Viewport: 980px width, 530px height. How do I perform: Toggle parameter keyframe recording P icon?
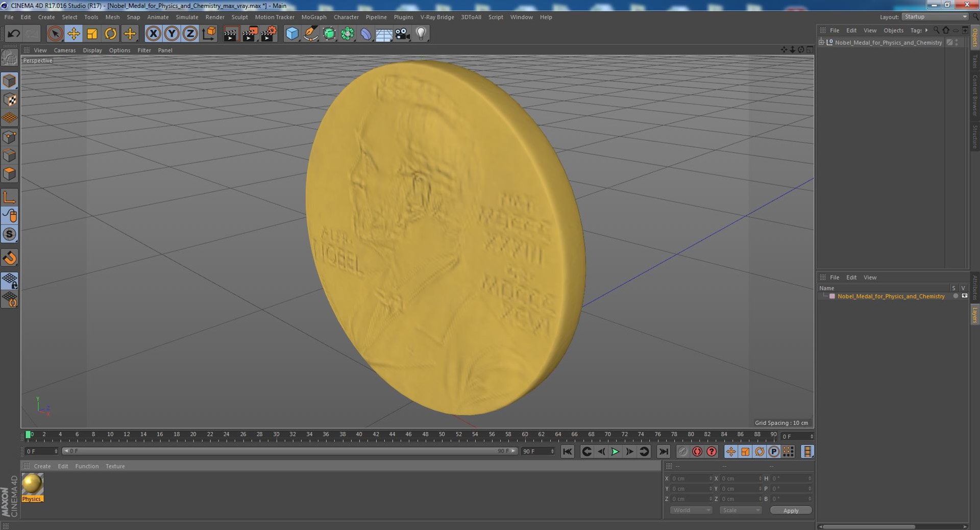point(774,451)
